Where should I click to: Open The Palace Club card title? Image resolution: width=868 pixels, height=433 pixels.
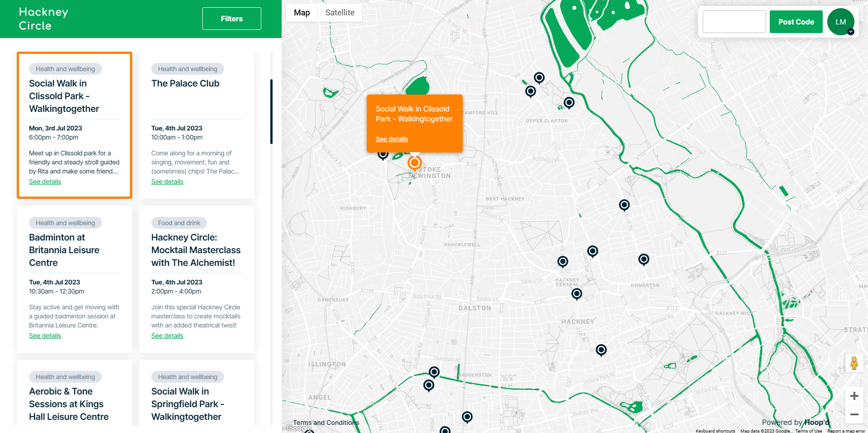(185, 83)
